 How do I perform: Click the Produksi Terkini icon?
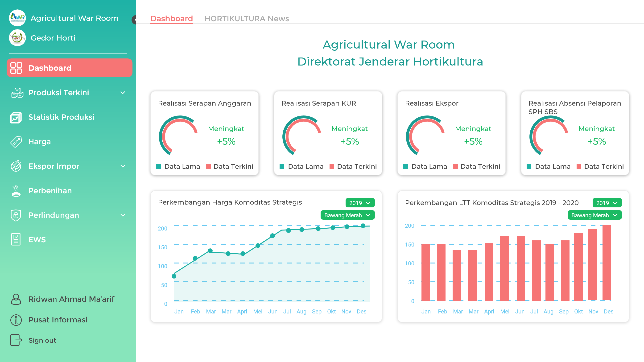tap(16, 92)
